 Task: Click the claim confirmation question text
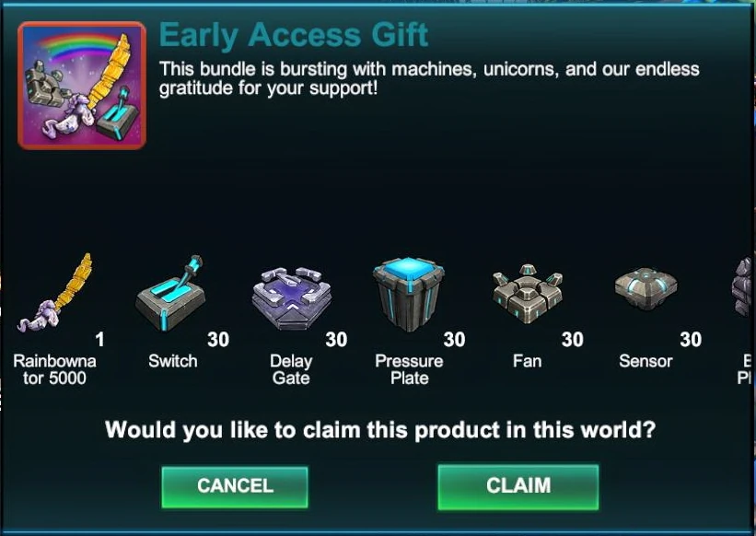click(x=380, y=429)
